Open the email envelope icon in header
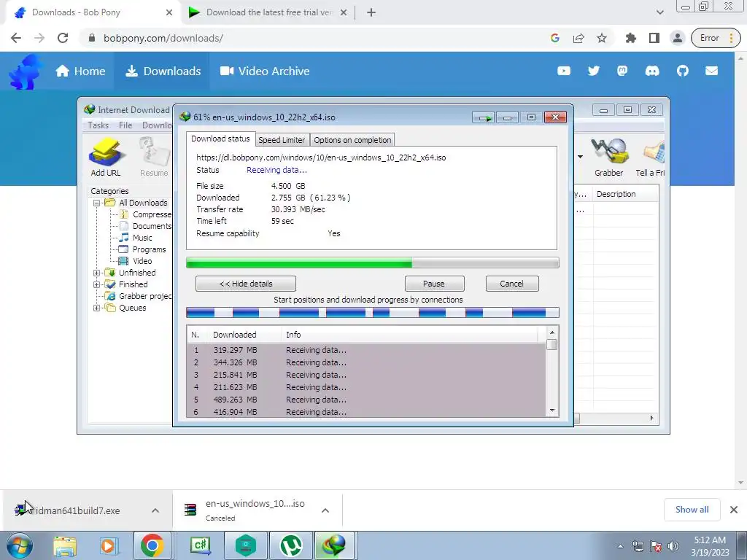Image resolution: width=747 pixels, height=560 pixels. point(712,71)
